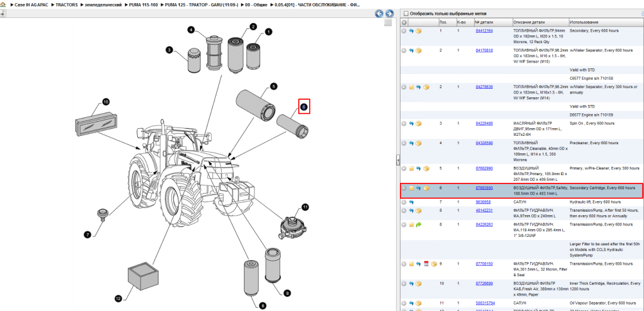
Task: Open part number 84278636 link
Action: click(x=484, y=87)
